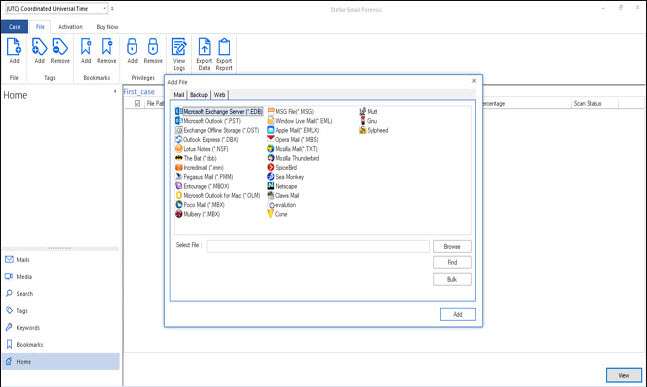
Task: Click the View button
Action: (624, 375)
